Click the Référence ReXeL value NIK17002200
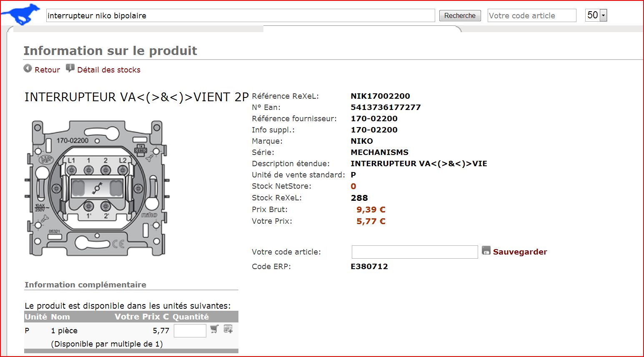This screenshot has height=357, width=644. [x=380, y=96]
